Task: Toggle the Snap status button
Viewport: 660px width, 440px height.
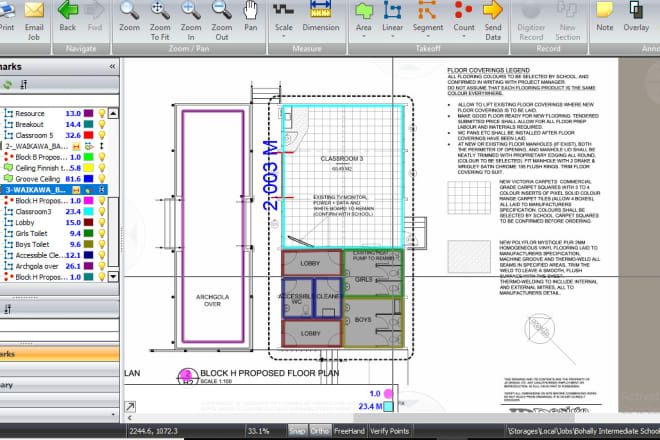Action: (297, 431)
